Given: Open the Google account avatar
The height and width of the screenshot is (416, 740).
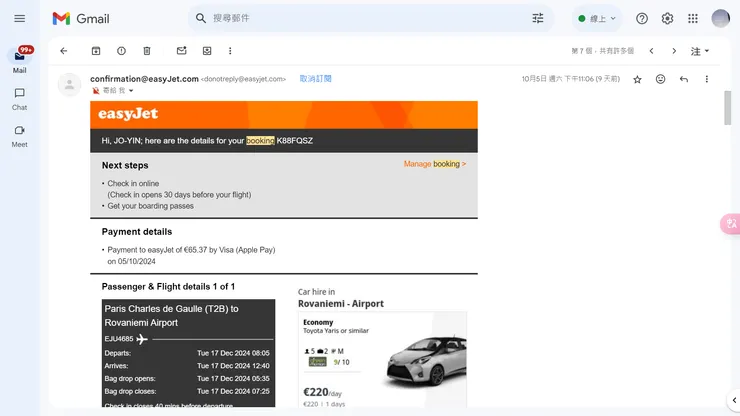Looking at the screenshot, I should click(720, 18).
